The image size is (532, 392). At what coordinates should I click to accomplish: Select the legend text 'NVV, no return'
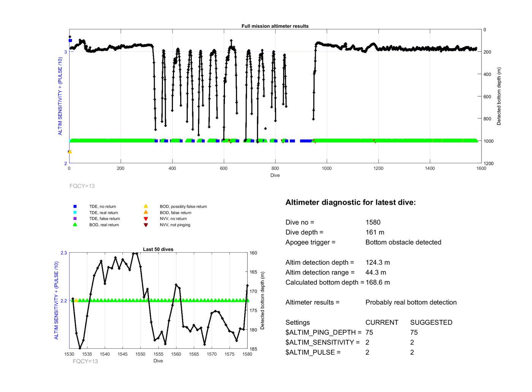click(x=173, y=219)
